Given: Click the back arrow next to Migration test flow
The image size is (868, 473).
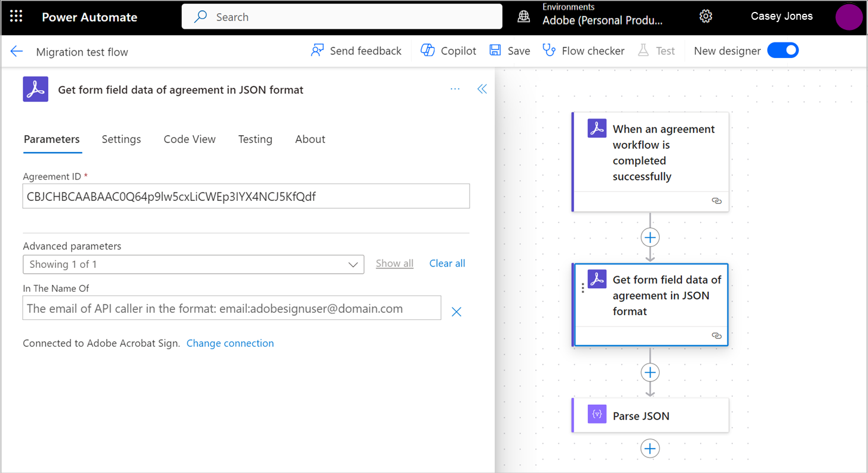Looking at the screenshot, I should coord(16,51).
